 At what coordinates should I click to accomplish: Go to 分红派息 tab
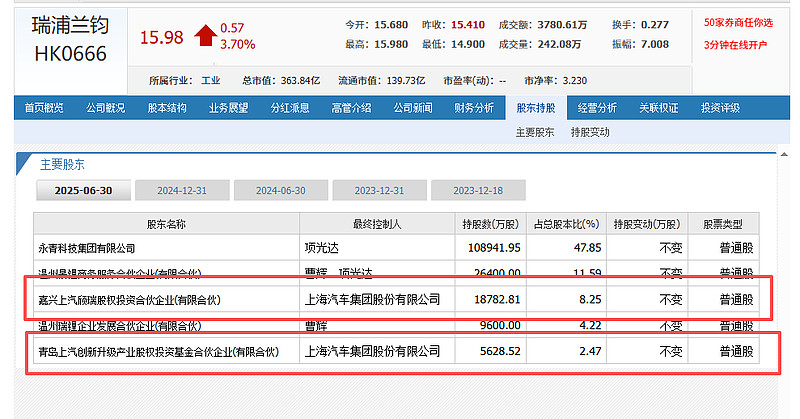(x=290, y=108)
